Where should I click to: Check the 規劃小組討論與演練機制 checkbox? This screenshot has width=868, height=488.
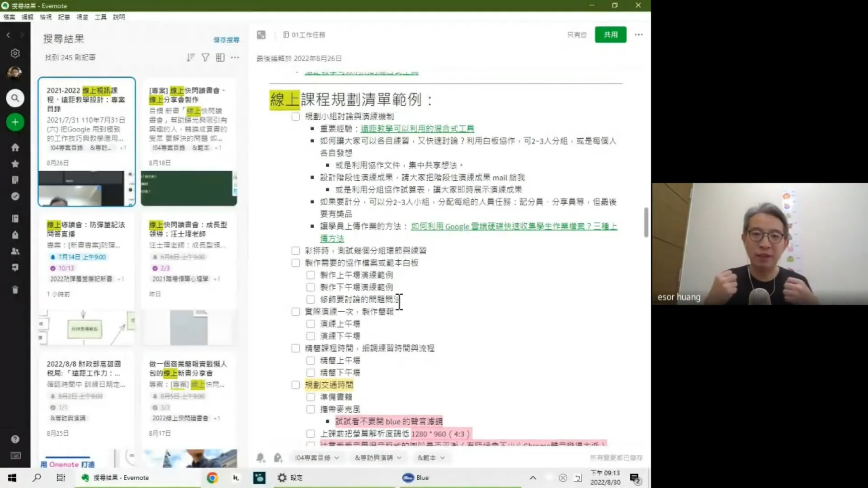296,117
